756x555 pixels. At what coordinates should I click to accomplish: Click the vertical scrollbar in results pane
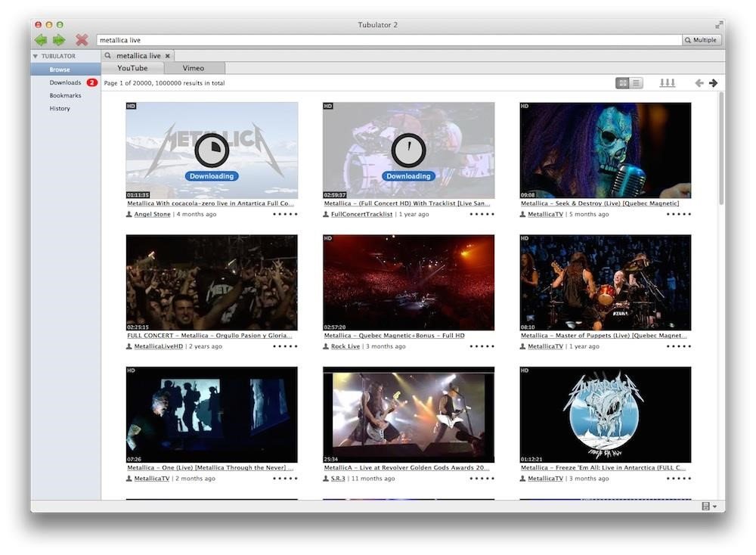pyautogui.click(x=721, y=148)
